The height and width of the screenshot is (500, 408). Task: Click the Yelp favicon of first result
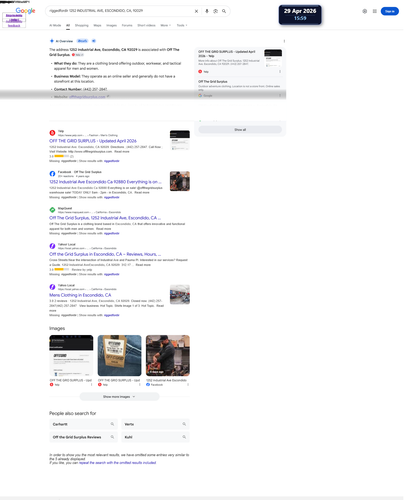coord(52,133)
